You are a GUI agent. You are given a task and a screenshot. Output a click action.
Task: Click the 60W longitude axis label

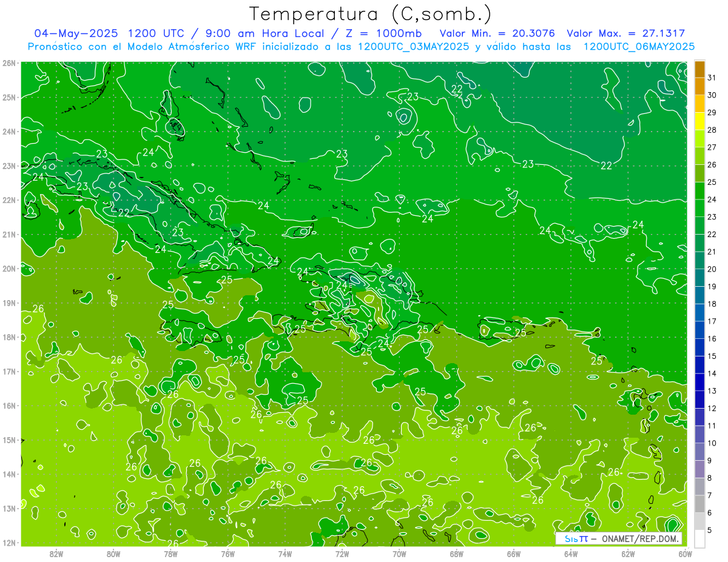click(x=685, y=553)
